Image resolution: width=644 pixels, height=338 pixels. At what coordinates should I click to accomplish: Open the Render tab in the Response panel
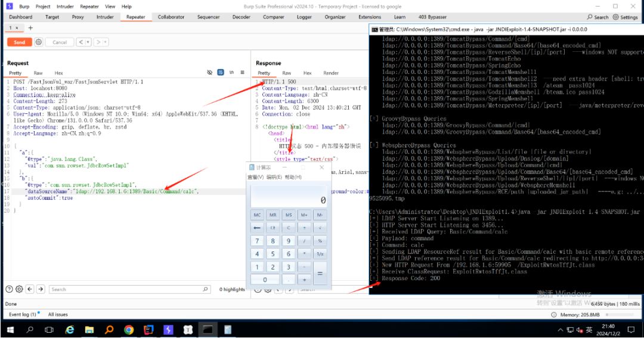(x=330, y=73)
